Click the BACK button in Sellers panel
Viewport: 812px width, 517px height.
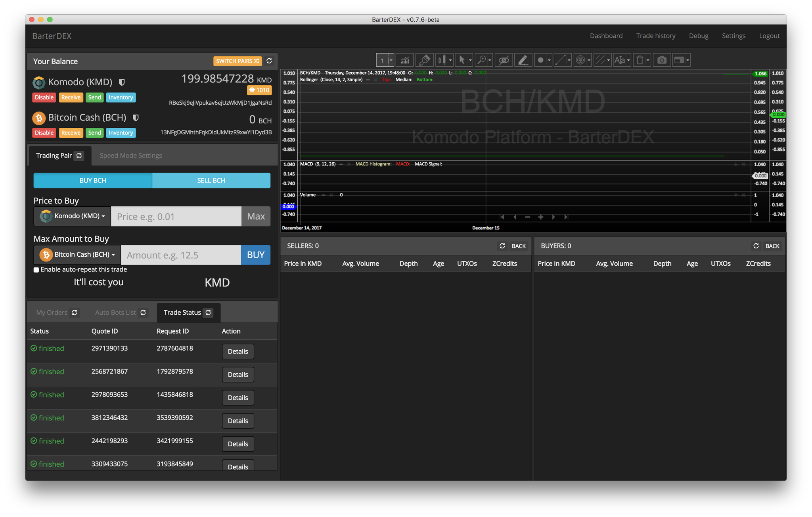click(x=519, y=246)
